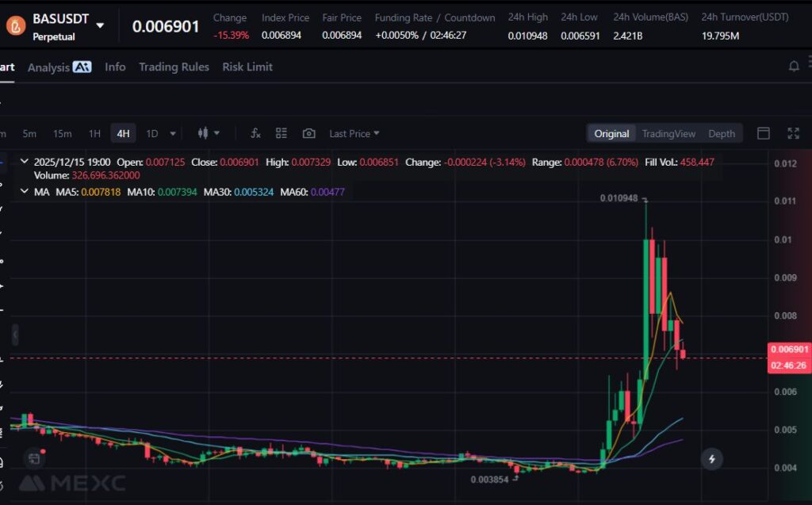Screen dimensions: 812x505
Task: Open the BASUSDT pair selector dropdown
Action: pos(100,25)
